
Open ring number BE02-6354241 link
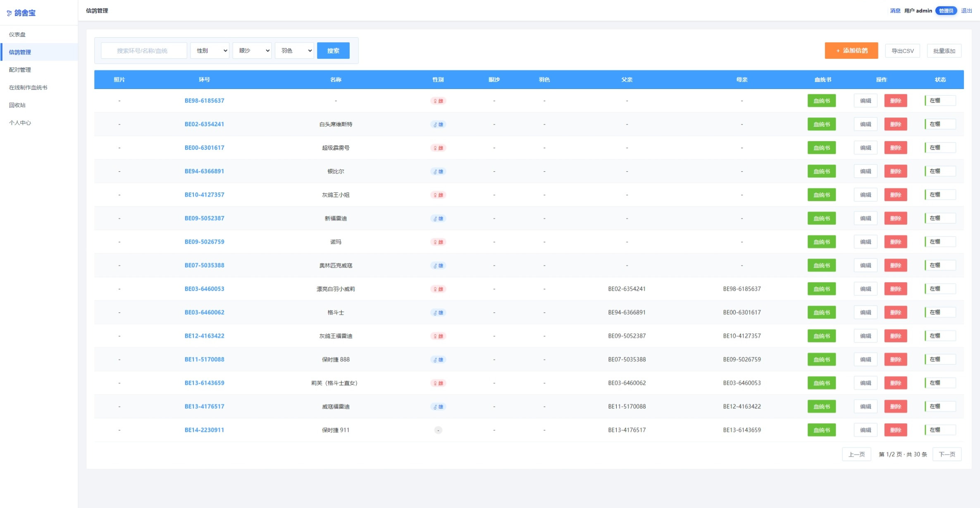point(204,124)
